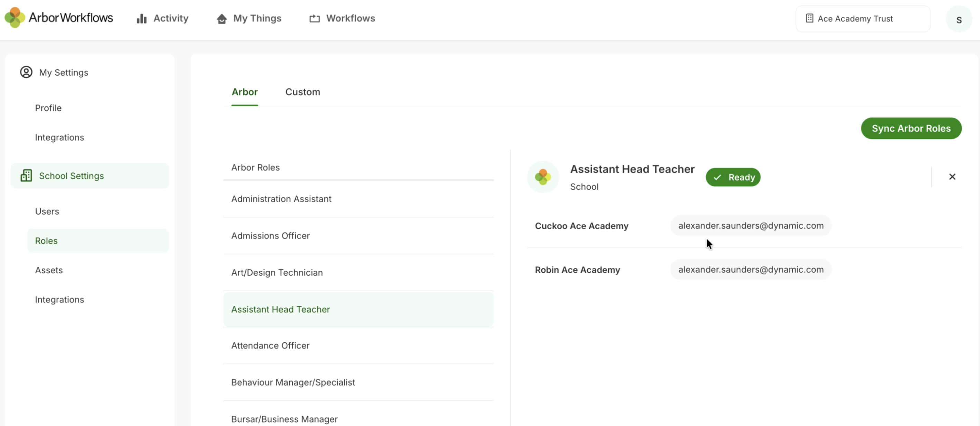Click the Activity bar chart icon
980x426 pixels.
point(142,19)
